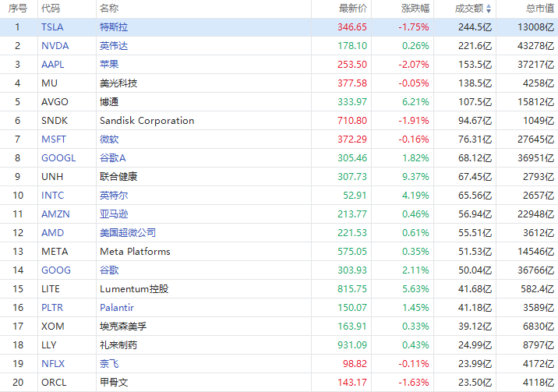Select the GOOGL code link
The image size is (558, 392).
pyautogui.click(x=58, y=158)
